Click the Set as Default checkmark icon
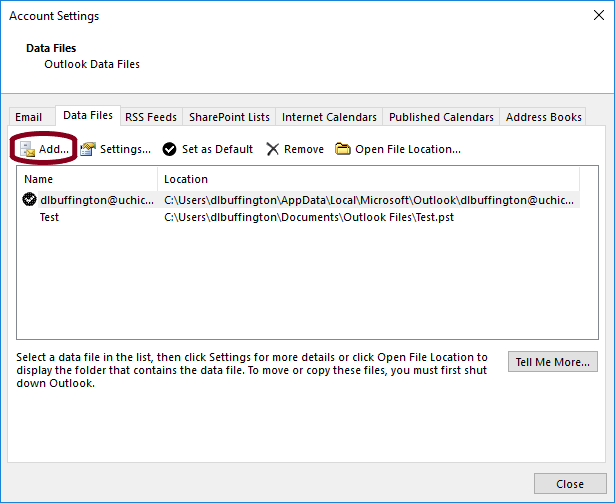Image resolution: width=615 pixels, height=503 pixels. [169, 149]
